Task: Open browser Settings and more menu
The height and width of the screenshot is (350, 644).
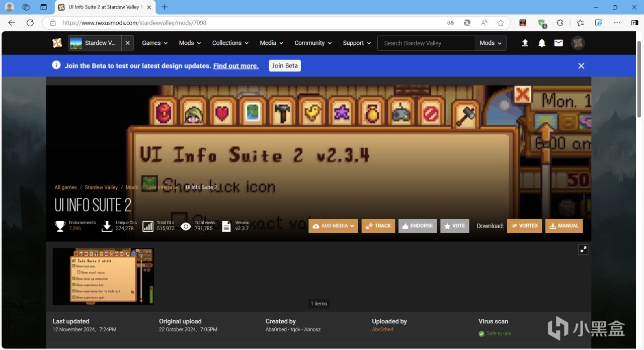Action: click(x=617, y=23)
